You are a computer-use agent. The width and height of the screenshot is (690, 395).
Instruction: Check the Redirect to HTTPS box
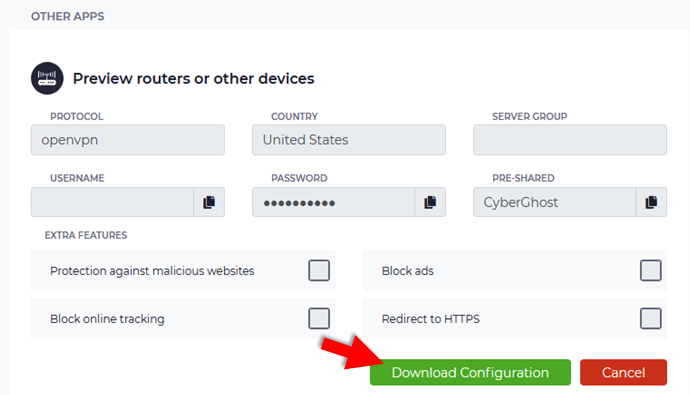pyautogui.click(x=650, y=318)
